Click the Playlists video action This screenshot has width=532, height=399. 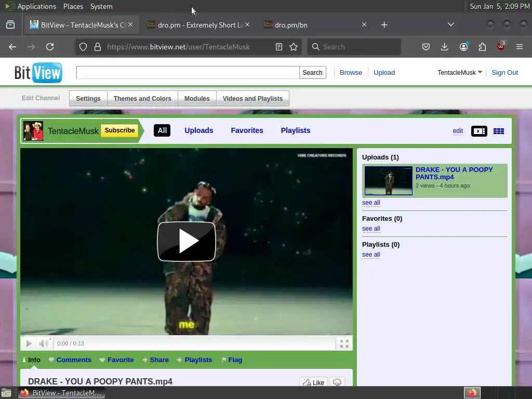pos(194,360)
